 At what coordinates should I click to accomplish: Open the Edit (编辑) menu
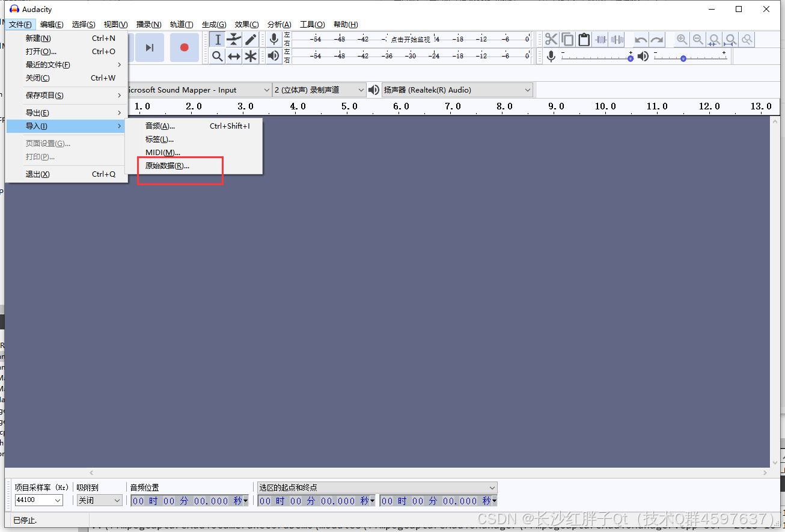[x=52, y=25]
